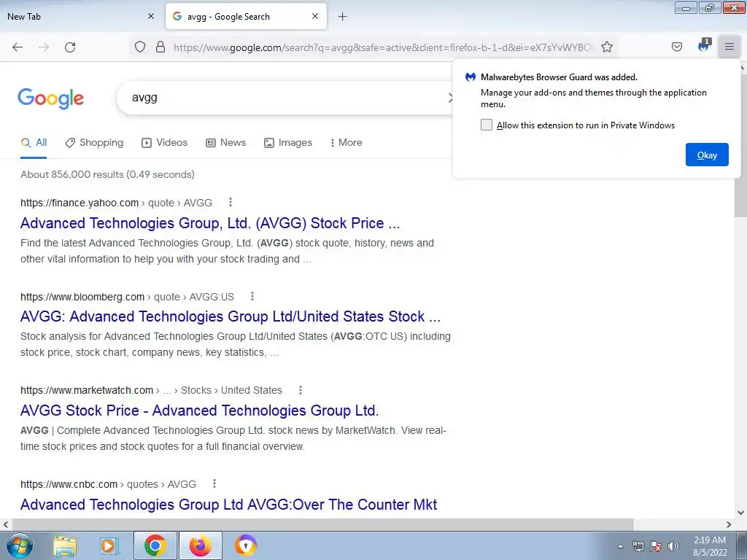Open a new tab with plus button
This screenshot has height=560, width=747.
point(342,17)
